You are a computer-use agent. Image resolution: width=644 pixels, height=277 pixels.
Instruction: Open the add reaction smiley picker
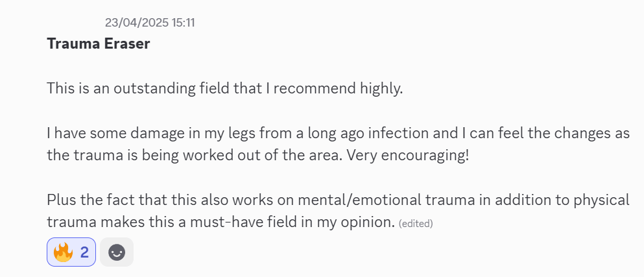(x=117, y=252)
